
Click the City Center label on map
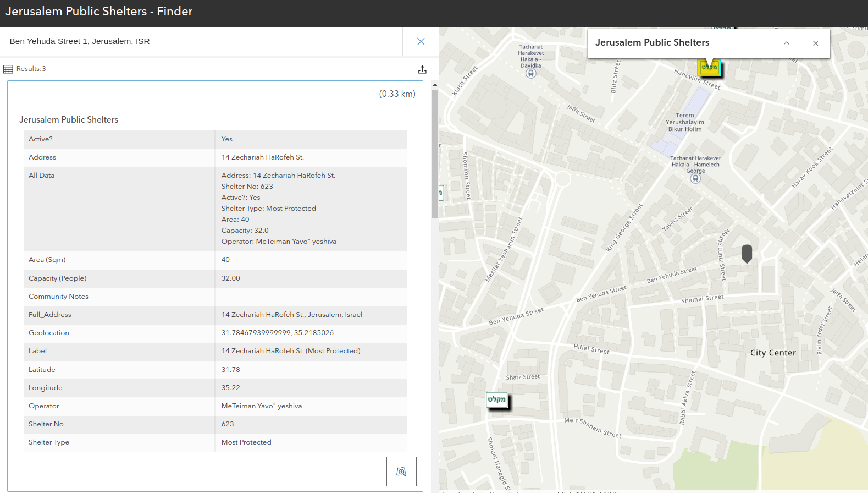point(773,353)
